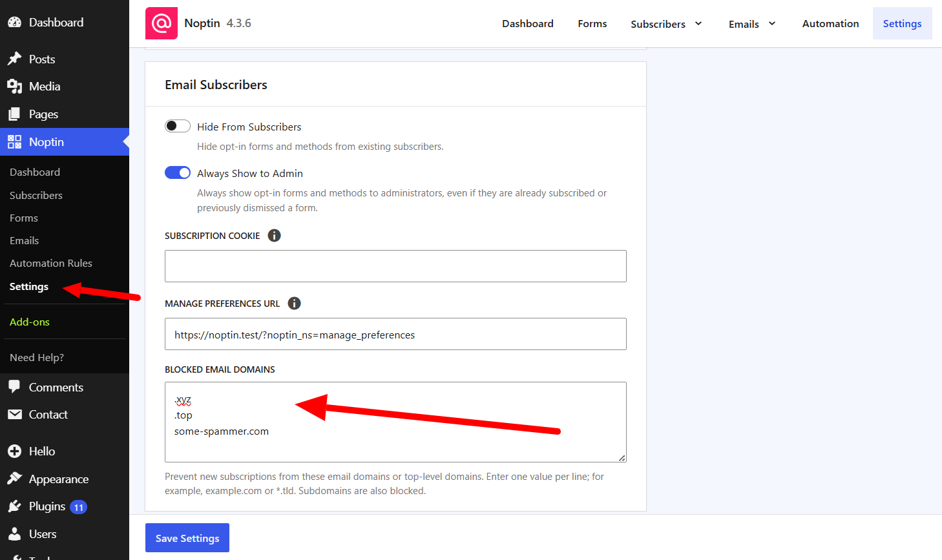
Task: Open Dashboard tab in Noptin header
Action: (x=528, y=23)
